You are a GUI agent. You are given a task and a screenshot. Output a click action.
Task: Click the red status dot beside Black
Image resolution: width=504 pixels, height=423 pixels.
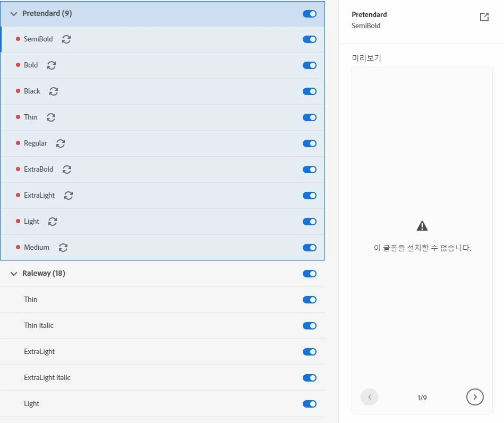click(18, 91)
